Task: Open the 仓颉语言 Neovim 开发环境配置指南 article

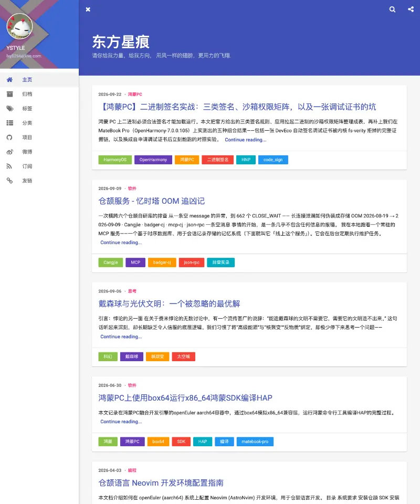Action: pyautogui.click(x=161, y=482)
